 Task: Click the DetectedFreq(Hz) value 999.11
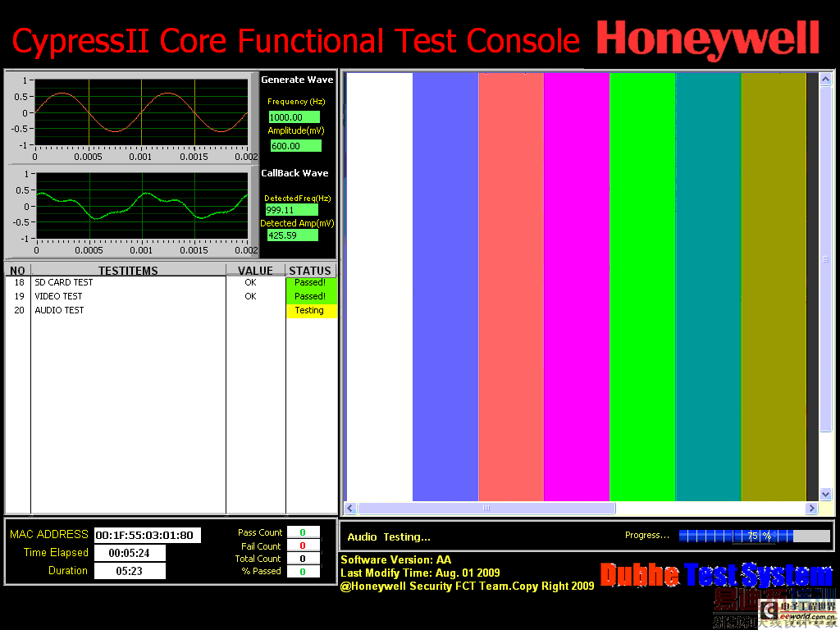291,210
